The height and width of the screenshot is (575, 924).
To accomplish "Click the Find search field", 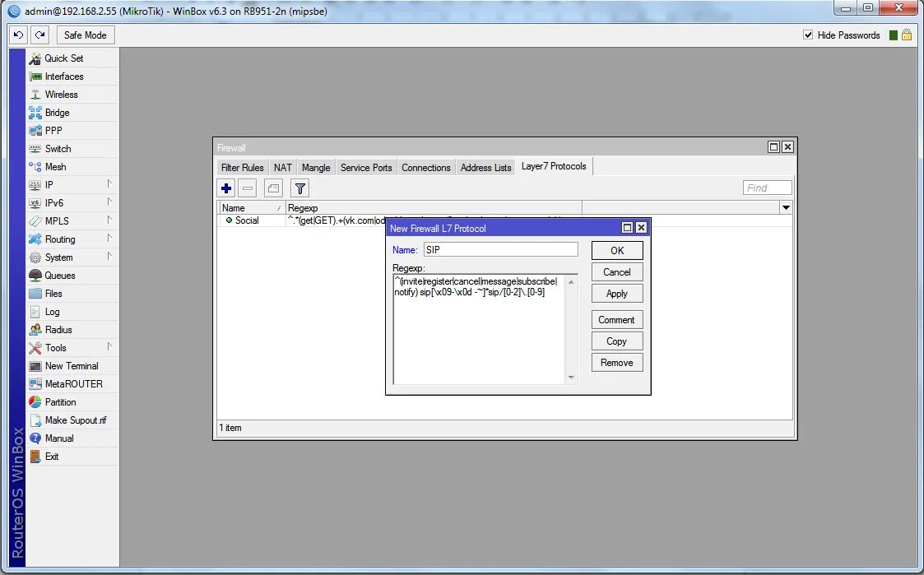I will (x=767, y=188).
